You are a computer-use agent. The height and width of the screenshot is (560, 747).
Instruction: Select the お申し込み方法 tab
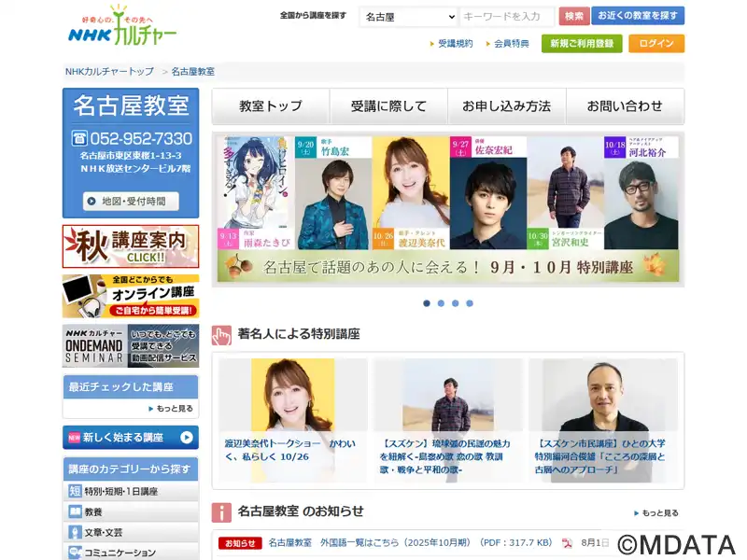507,106
